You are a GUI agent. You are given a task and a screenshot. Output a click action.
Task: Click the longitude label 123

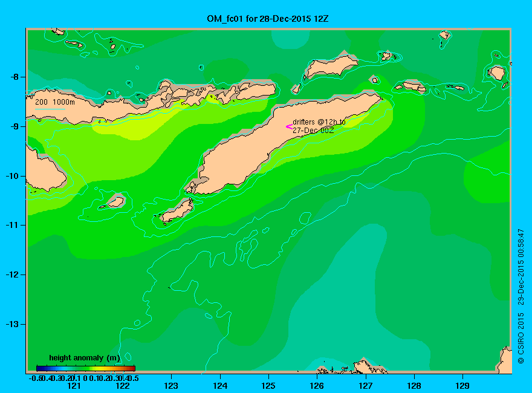[171, 386]
